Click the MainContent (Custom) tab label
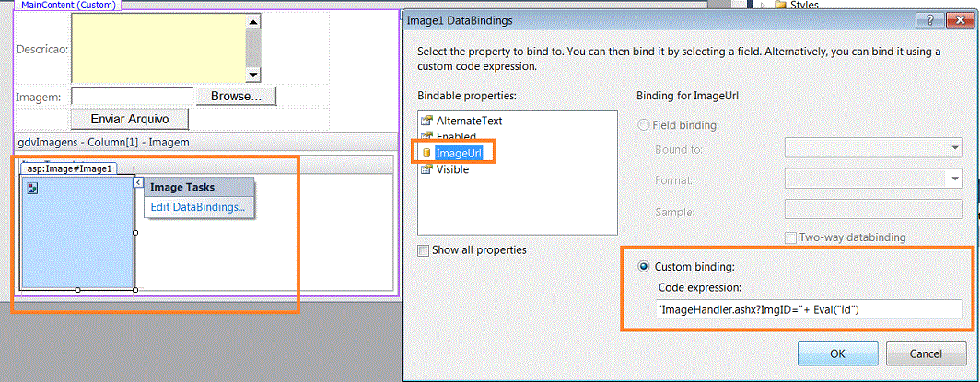Viewport: 980px width, 382px height. point(68,5)
